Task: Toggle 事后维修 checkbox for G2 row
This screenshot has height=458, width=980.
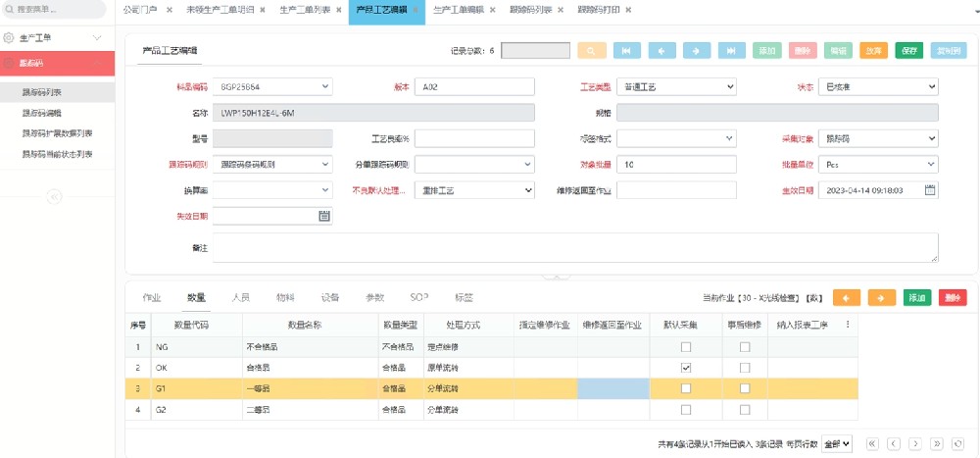Action: pos(745,410)
